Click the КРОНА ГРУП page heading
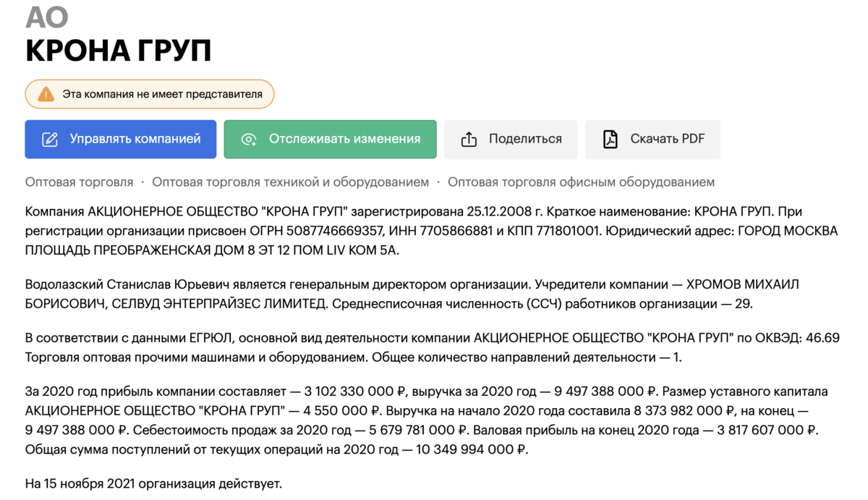The width and height of the screenshot is (868, 500). (x=119, y=51)
